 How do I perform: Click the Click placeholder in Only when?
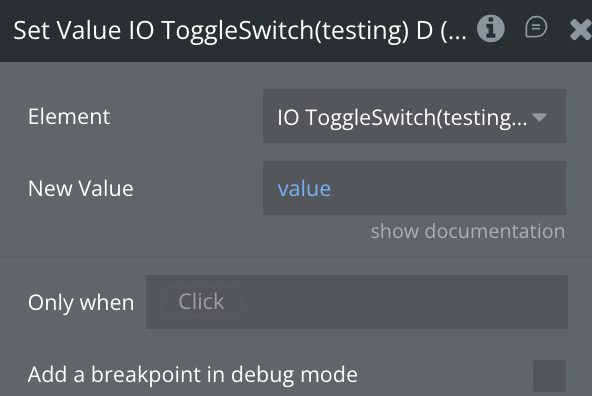click(x=201, y=301)
